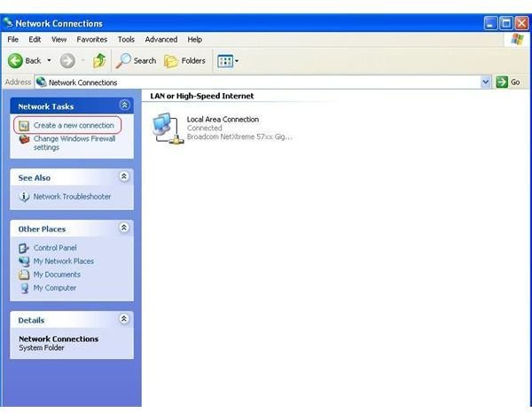Minimize the Network Connections window

click(490, 23)
